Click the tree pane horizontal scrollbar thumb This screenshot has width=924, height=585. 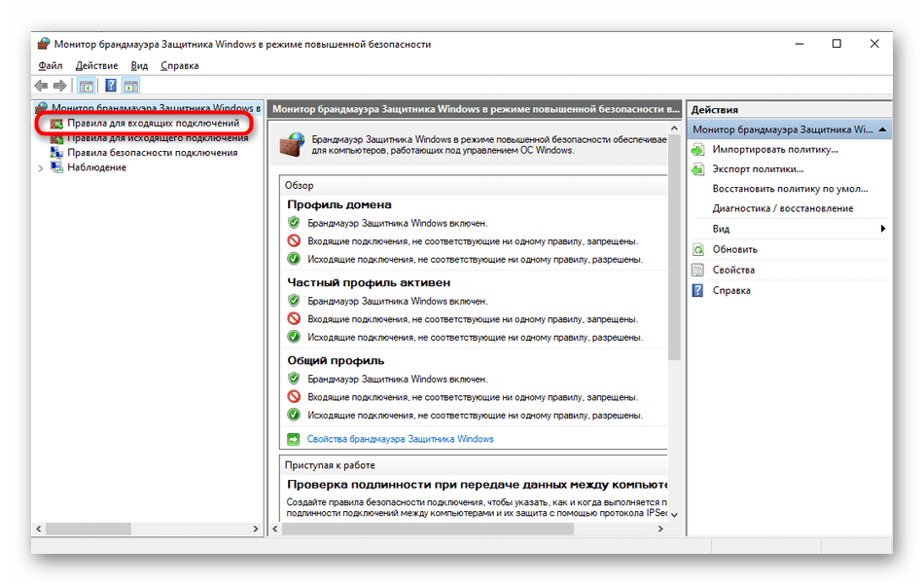click(x=89, y=529)
